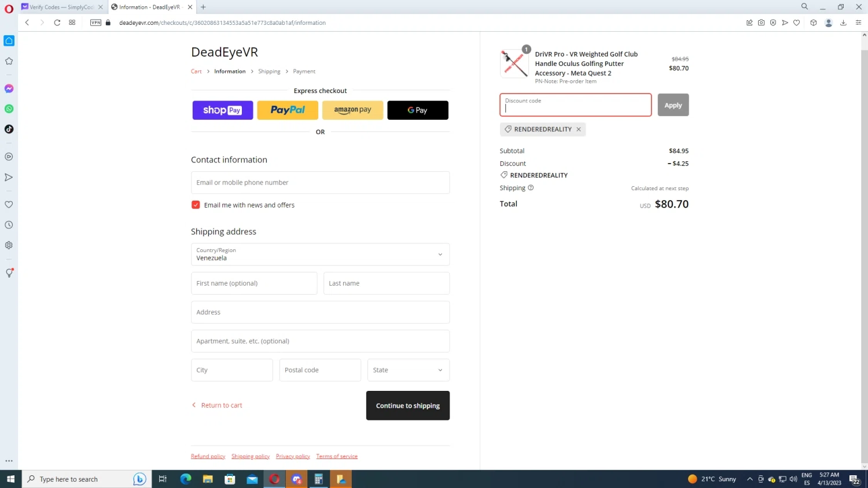This screenshot has height=488, width=868.
Task: Click DriVR Pro product thumbnail
Action: [514, 64]
